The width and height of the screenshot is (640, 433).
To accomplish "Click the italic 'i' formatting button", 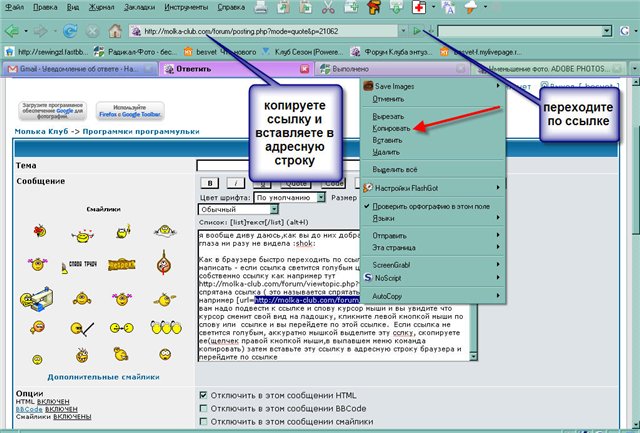I will coord(236,183).
